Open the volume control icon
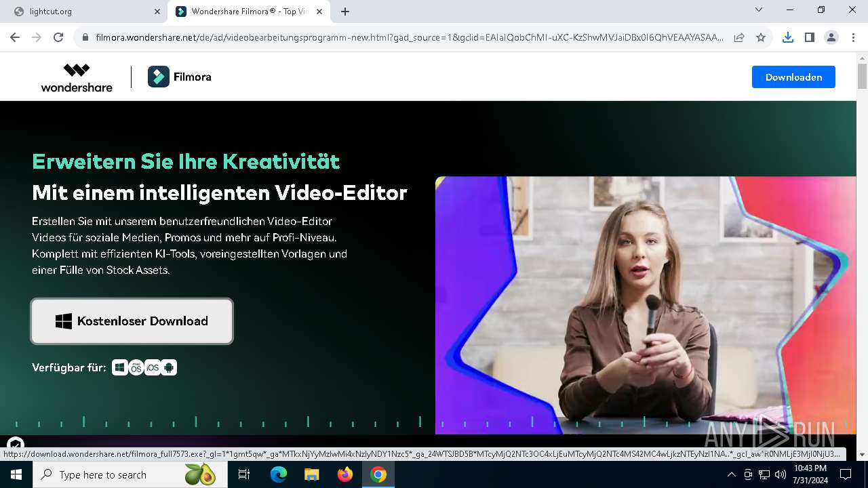The width and height of the screenshot is (868, 488). coord(781,474)
